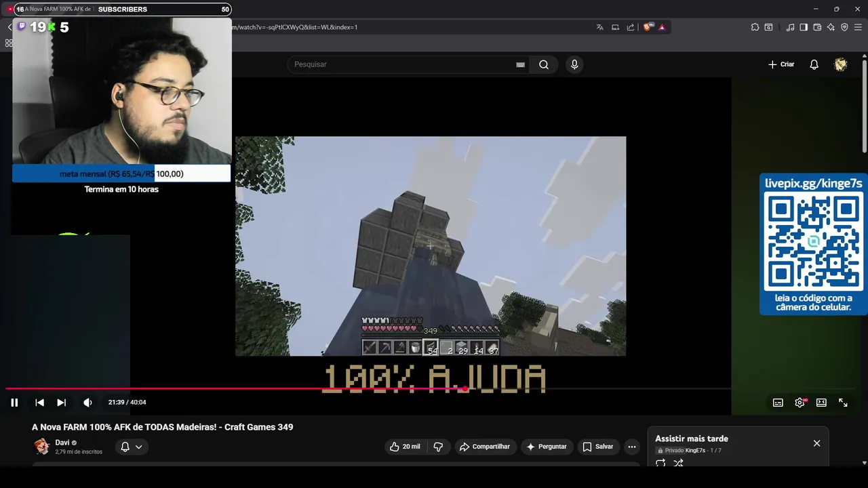
Task: Close the Assistir mais tarde panel
Action: pyautogui.click(x=816, y=443)
